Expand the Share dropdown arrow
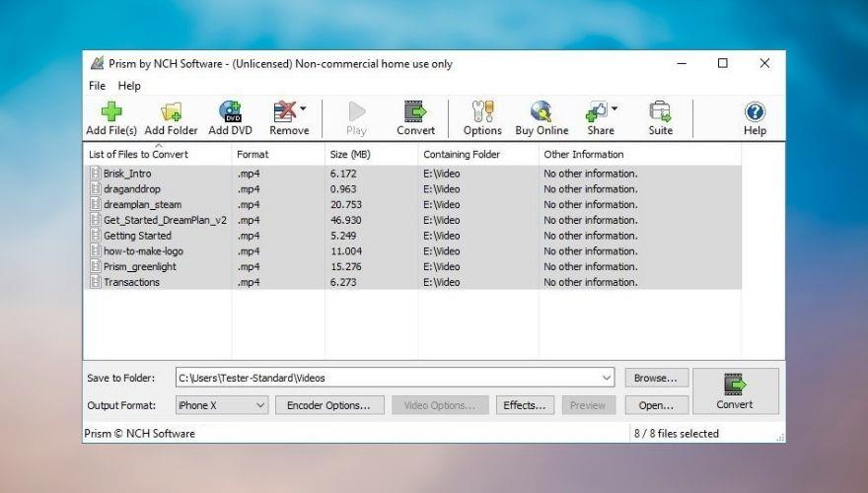 pos(615,108)
